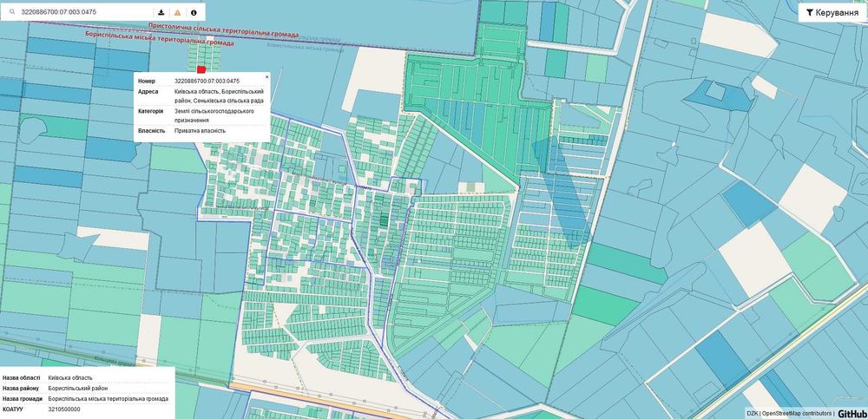Click the Назва району label

pyautogui.click(x=21, y=389)
